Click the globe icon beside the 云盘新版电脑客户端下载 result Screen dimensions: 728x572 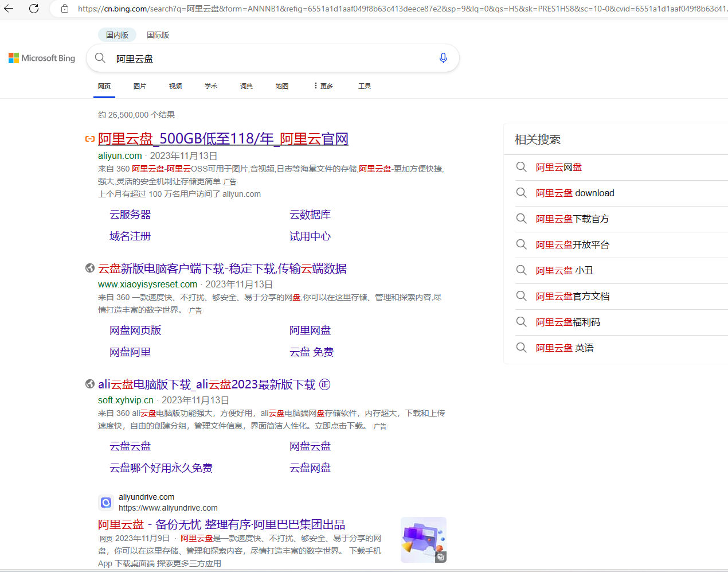(90, 268)
